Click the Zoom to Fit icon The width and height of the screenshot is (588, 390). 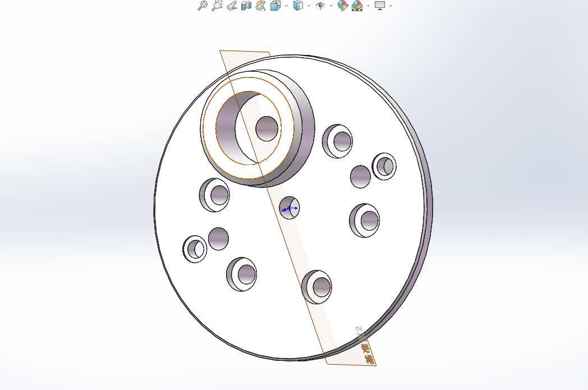(x=202, y=6)
